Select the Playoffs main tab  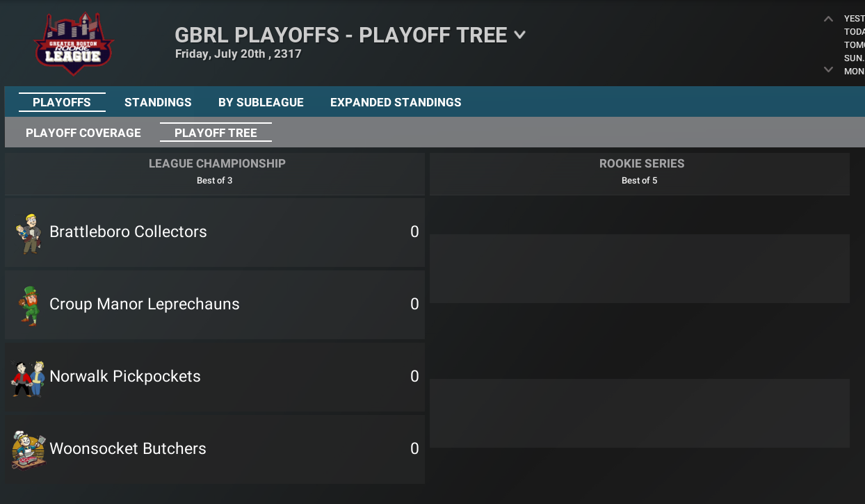coord(62,102)
